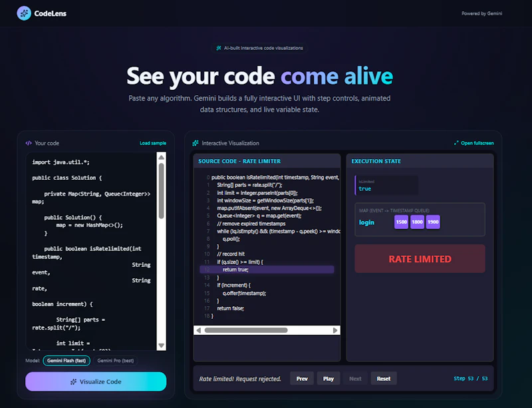532x408 pixels.
Task: Click the login event key in the map
Action: pyautogui.click(x=367, y=222)
